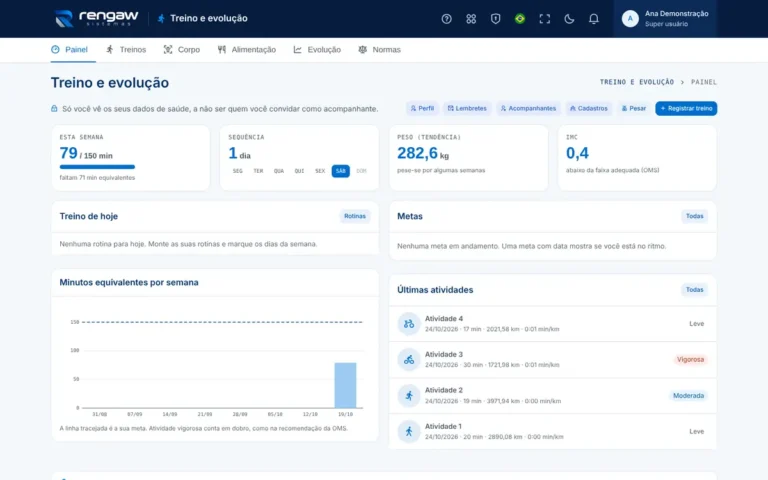Click the running icon beside header title

pos(161,19)
